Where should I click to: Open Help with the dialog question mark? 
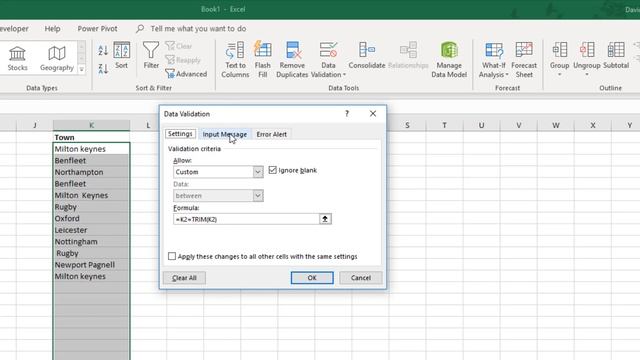347,113
